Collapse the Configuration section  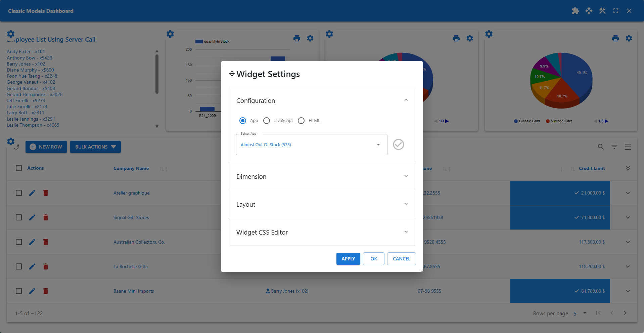tap(406, 100)
